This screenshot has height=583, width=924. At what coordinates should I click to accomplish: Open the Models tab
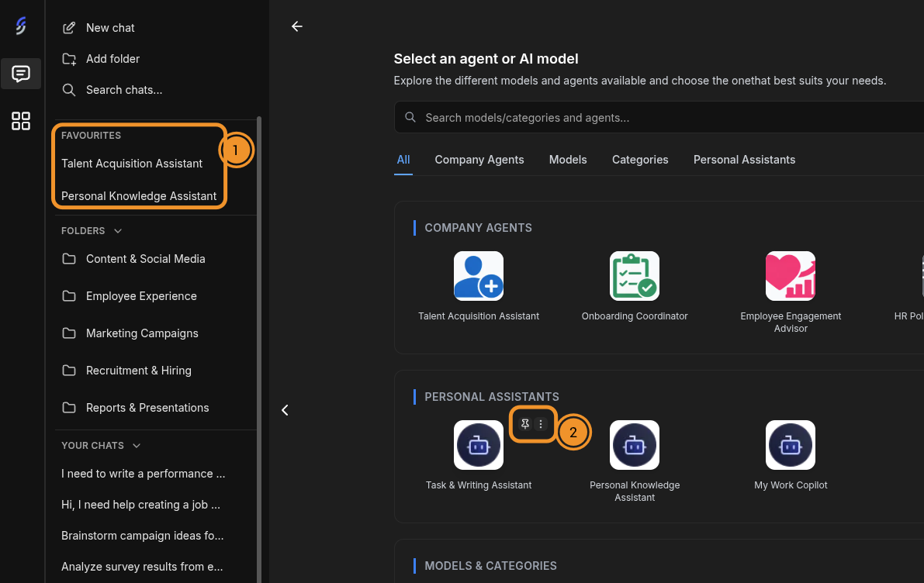567,160
